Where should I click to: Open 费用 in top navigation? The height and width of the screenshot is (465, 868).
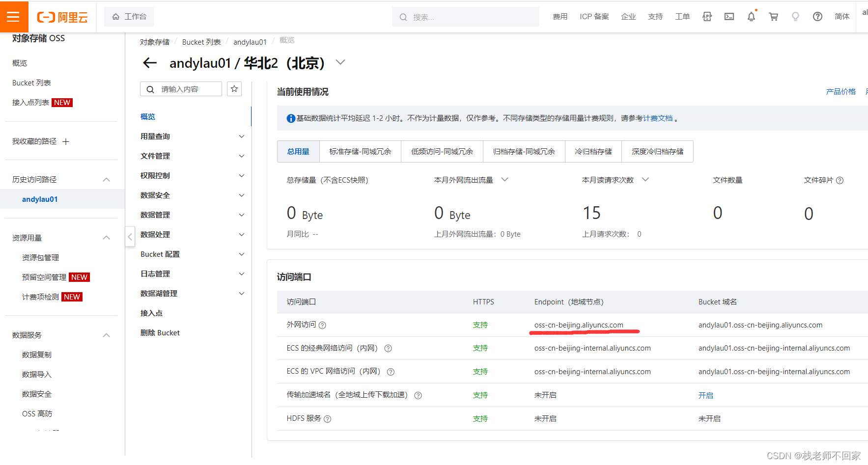click(x=560, y=17)
